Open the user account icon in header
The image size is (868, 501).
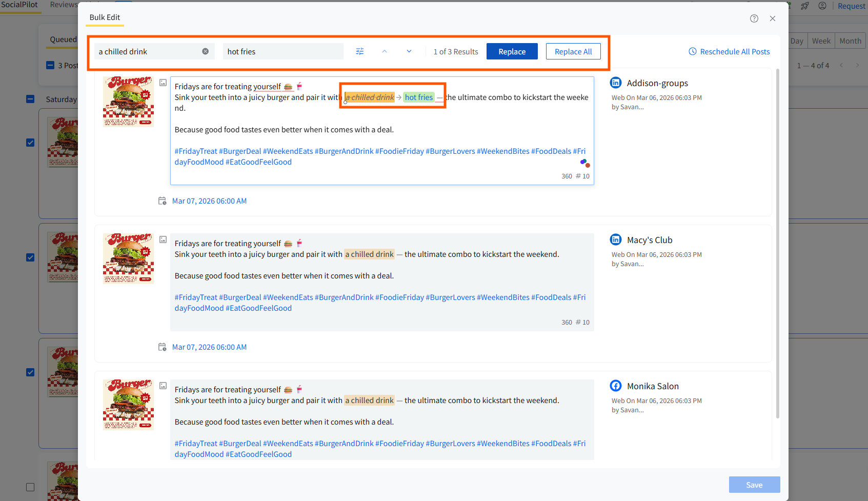[x=822, y=6]
